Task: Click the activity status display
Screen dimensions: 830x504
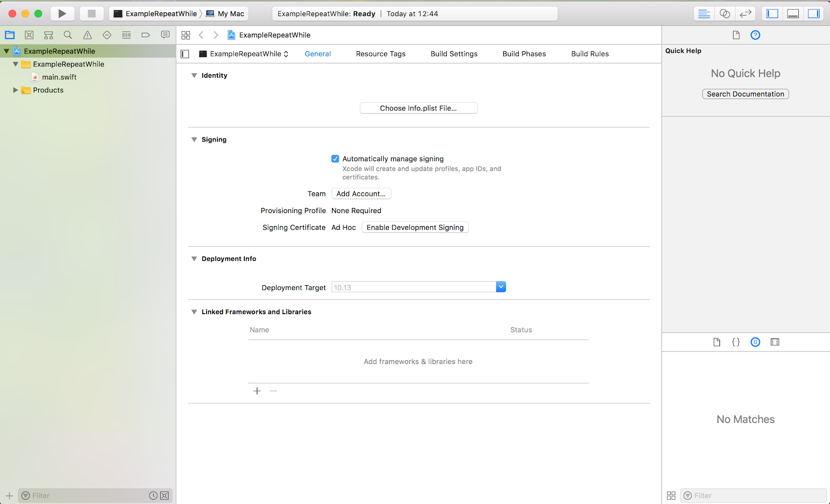Action: [x=415, y=13]
